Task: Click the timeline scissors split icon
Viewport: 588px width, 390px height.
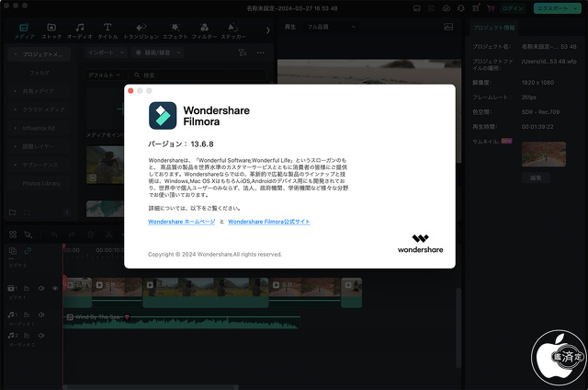Action: point(108,235)
